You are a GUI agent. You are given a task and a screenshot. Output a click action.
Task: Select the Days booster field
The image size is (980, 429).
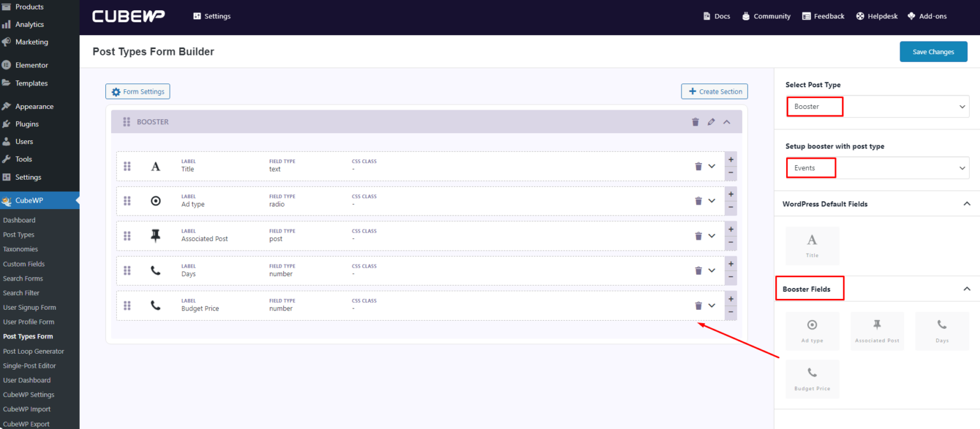pyautogui.click(x=942, y=330)
